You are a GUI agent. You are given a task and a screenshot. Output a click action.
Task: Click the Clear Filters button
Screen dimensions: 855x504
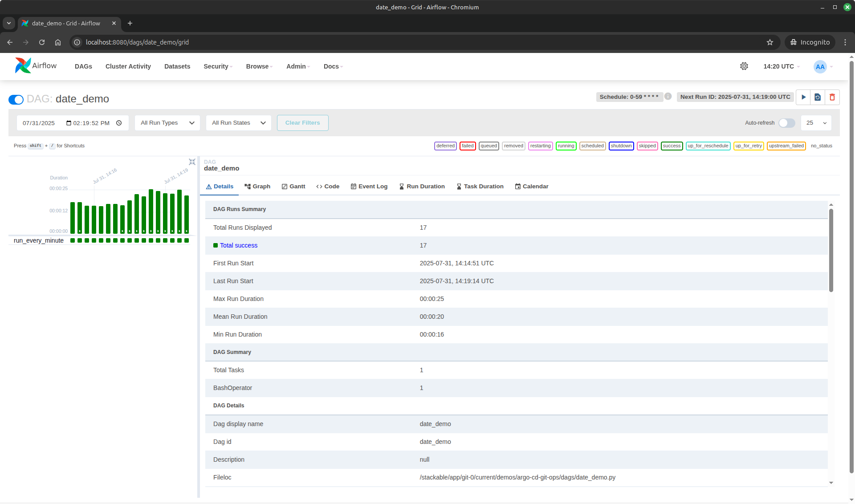[x=302, y=123]
